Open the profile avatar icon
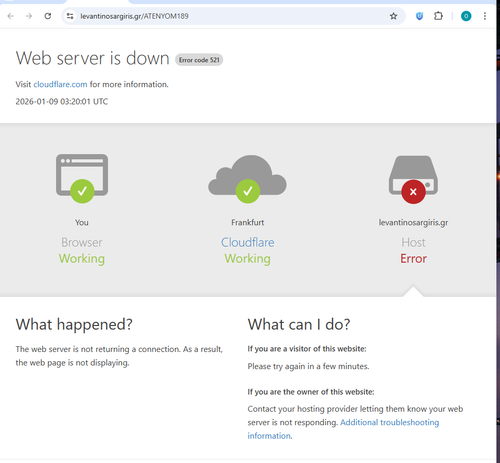Screen dimensions: 500x463 tap(466, 16)
